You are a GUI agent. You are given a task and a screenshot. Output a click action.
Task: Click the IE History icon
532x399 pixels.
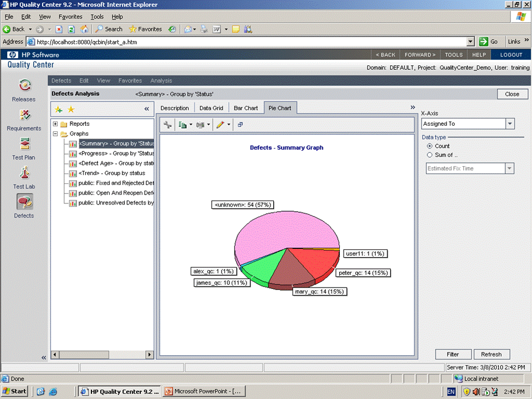click(x=172, y=29)
